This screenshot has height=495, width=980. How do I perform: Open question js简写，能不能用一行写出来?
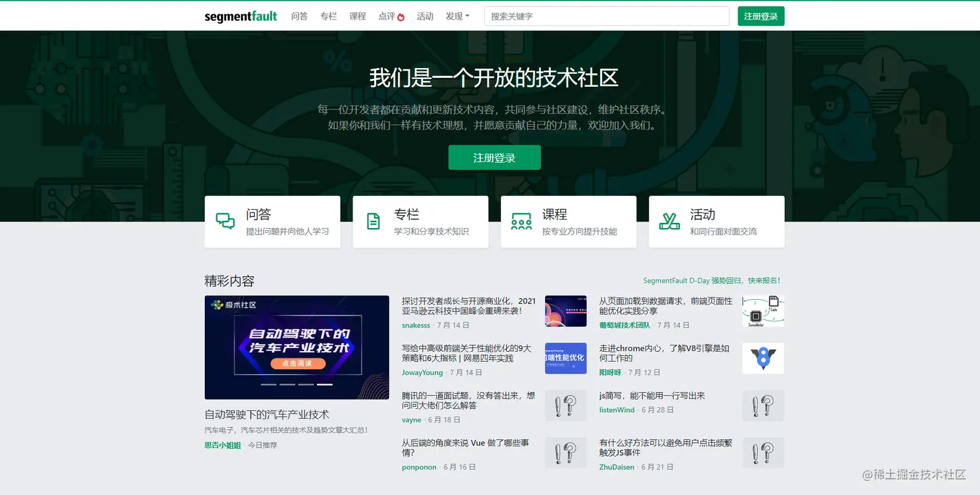[x=652, y=396]
